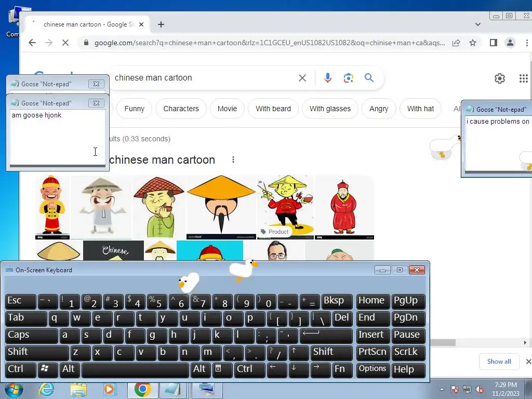Open the Chrome profile avatar
Screen dimensions: 532x399
coord(510,43)
